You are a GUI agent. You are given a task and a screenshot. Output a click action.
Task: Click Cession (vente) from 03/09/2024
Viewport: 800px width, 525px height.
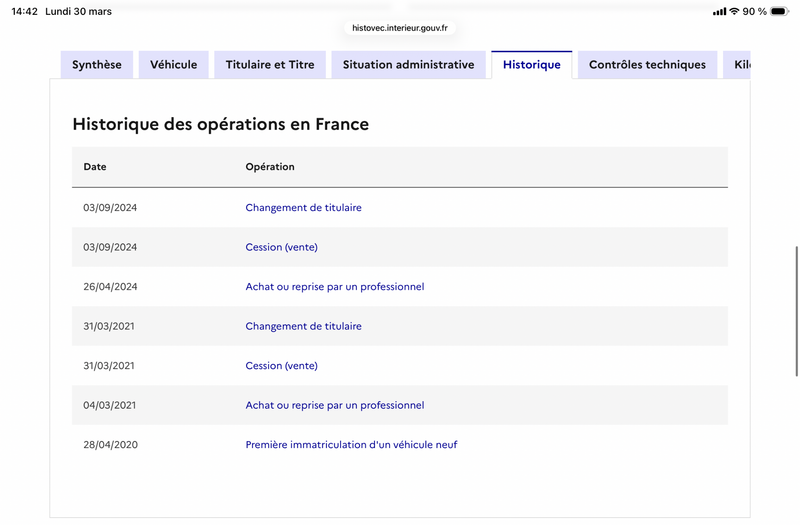click(281, 247)
